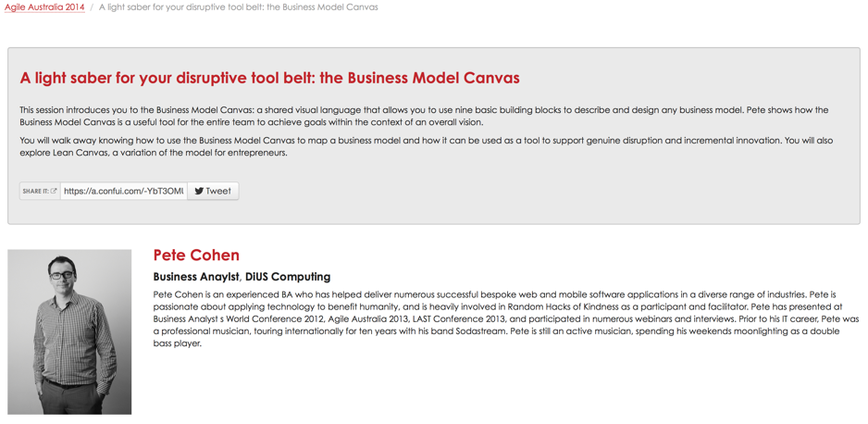Open the Agile Australia 2014 breadcrumb link
The image size is (868, 424).
click(44, 6)
